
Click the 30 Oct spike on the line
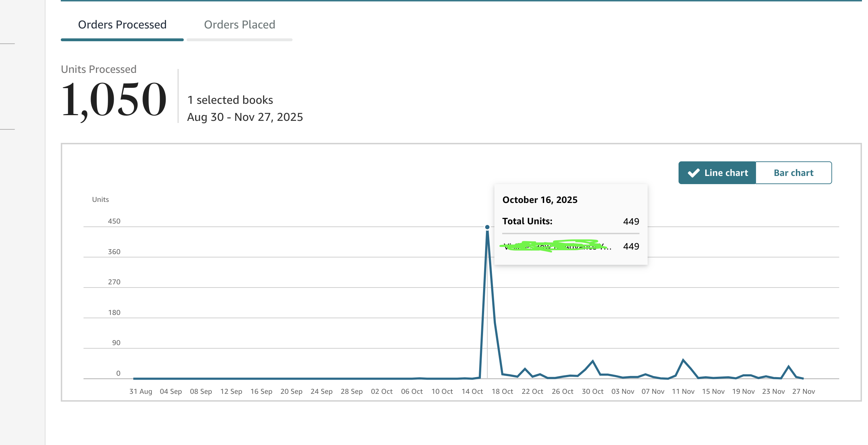593,361
